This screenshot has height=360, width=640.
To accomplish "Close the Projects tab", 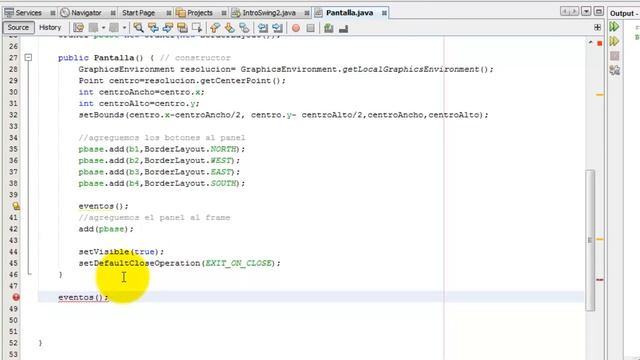I will [x=224, y=13].
